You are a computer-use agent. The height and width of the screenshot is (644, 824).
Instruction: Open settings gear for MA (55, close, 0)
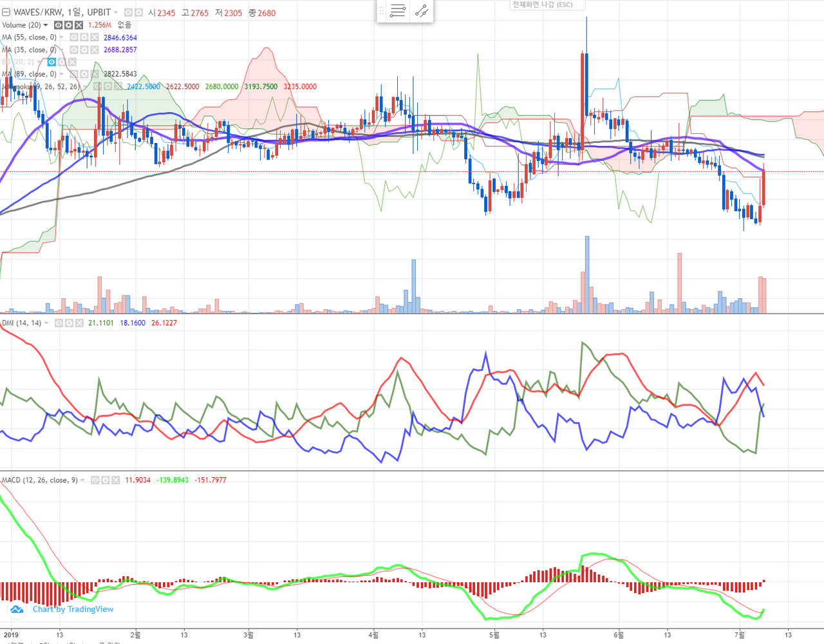click(84, 37)
